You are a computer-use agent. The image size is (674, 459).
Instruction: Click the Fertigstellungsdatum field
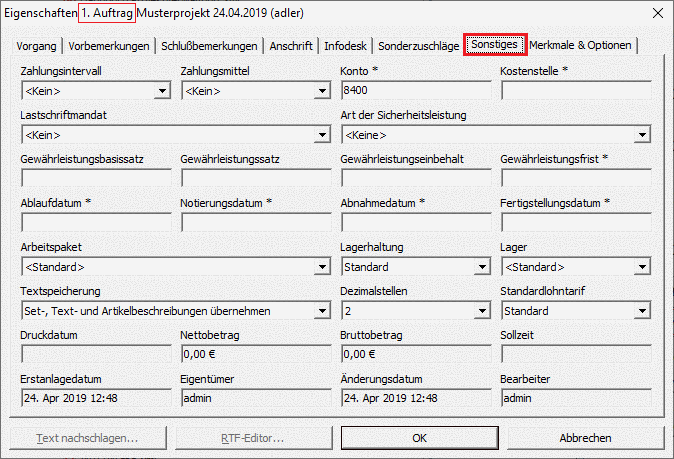coord(576,223)
